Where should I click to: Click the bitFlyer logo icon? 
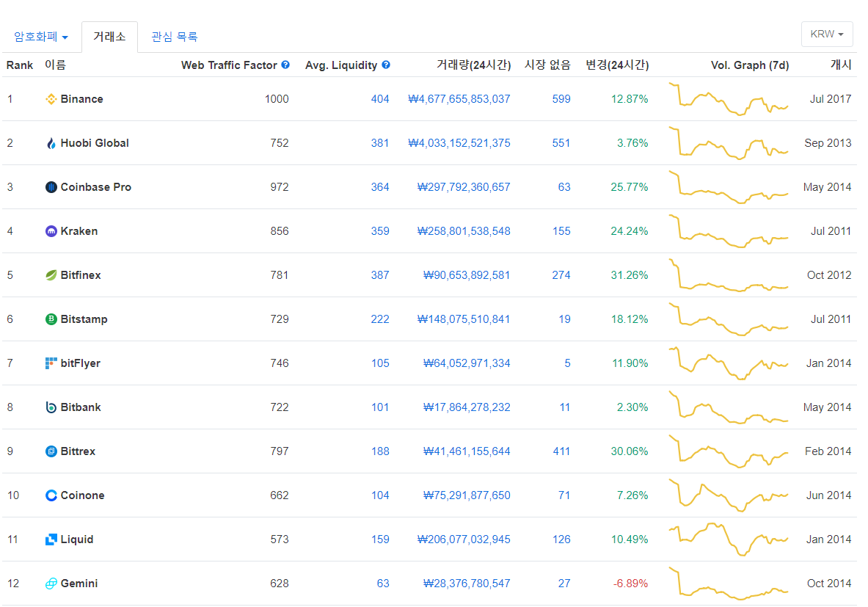tap(51, 363)
